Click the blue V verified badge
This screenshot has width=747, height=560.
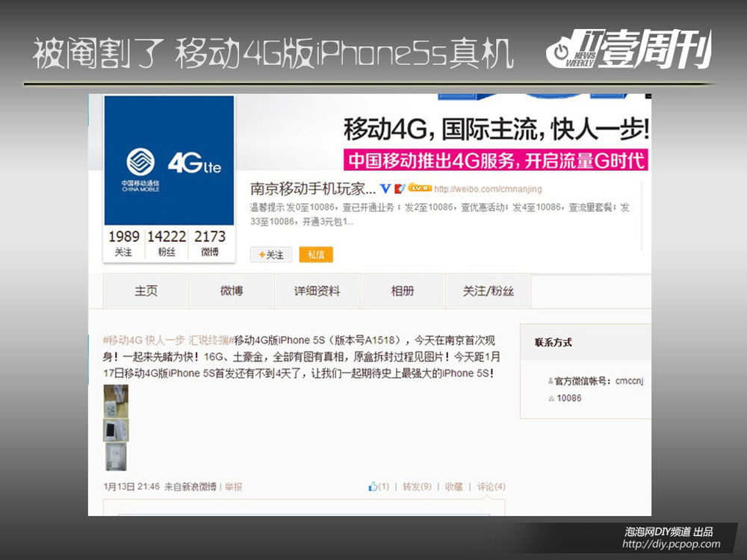point(385,189)
